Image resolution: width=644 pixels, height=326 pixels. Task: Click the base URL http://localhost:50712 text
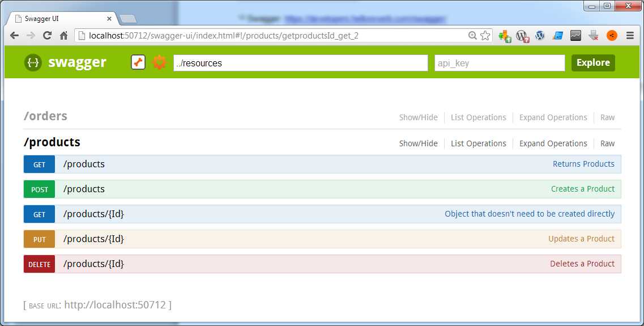(x=115, y=305)
